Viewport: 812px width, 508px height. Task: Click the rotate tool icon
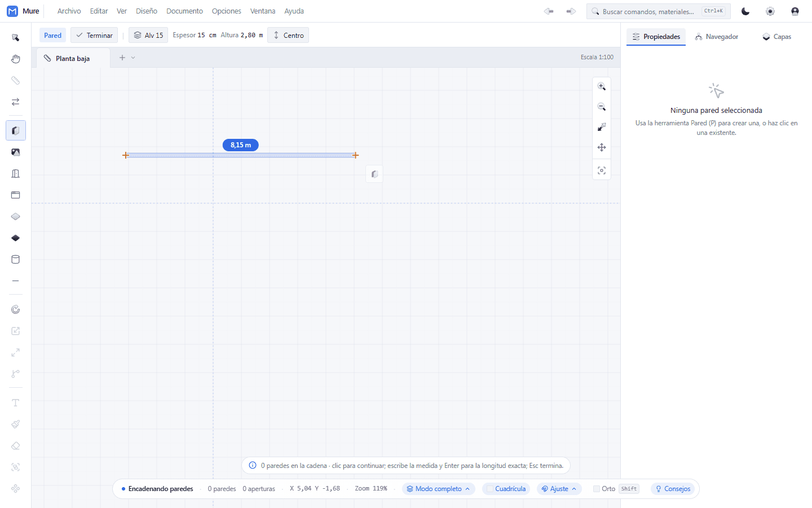click(x=16, y=309)
